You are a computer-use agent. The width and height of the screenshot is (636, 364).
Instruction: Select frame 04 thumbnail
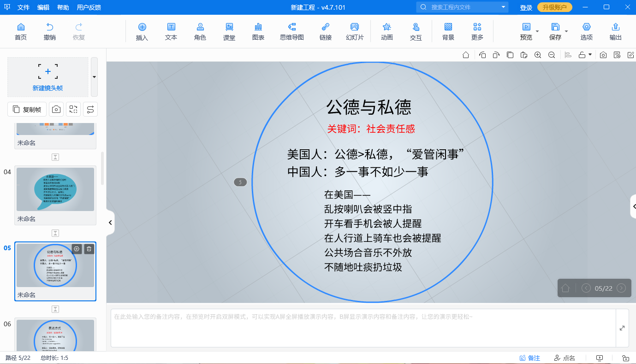point(55,189)
